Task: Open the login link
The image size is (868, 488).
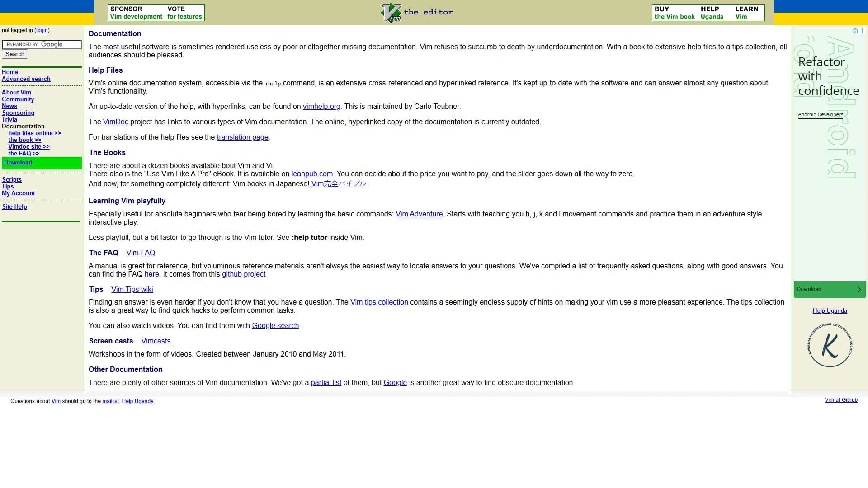Action: pyautogui.click(x=42, y=30)
